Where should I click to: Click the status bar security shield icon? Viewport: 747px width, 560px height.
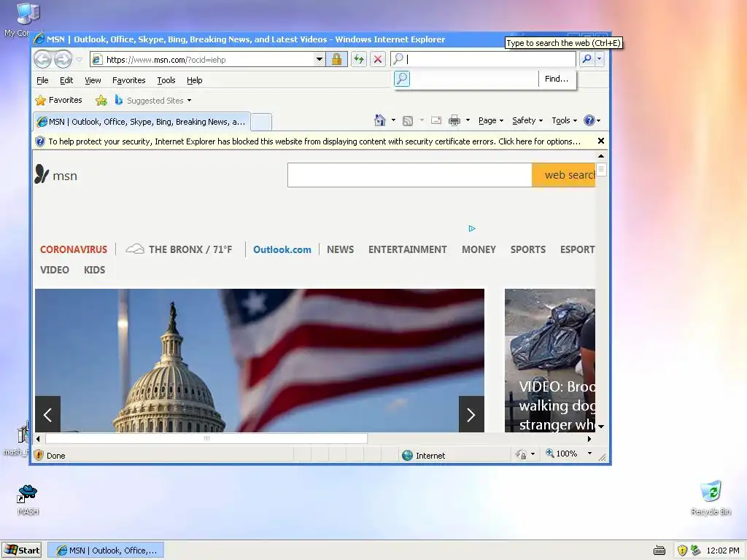pyautogui.click(x=39, y=455)
